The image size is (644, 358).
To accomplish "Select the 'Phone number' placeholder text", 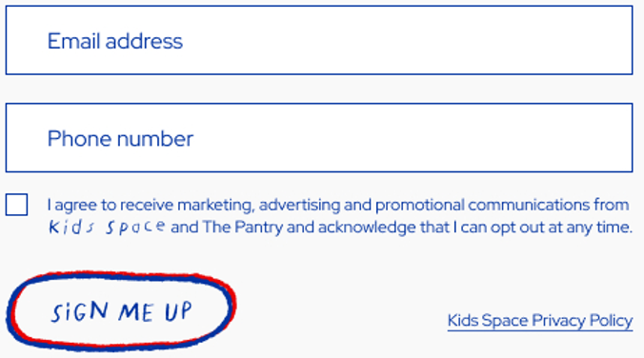I will coord(120,139).
